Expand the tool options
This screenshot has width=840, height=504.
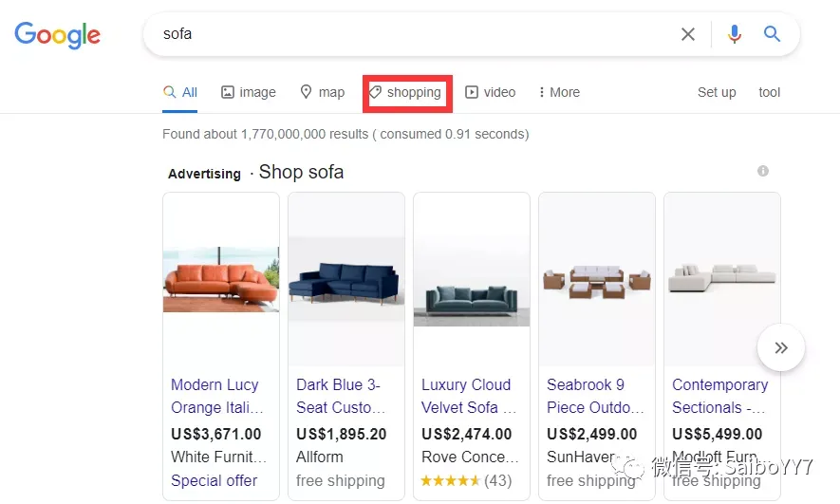tap(769, 92)
